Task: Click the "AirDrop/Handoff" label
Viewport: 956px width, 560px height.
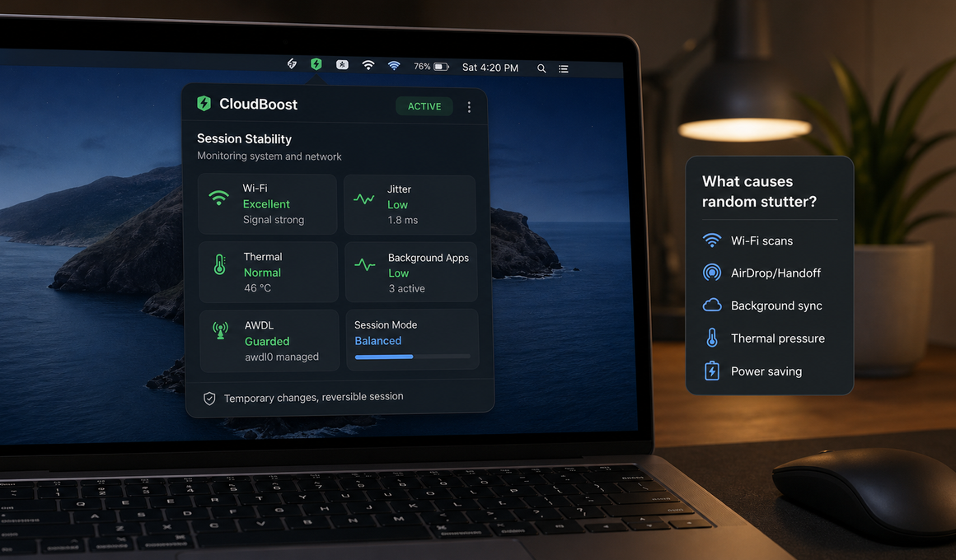Action: 776,273
